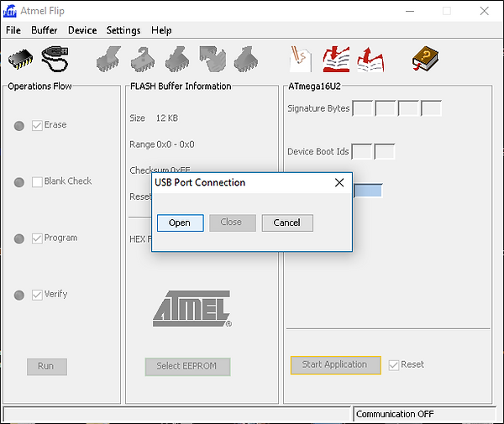Screen dimensions: 504x424
Task: Click Open in USB Port Connection dialog
Action: point(181,223)
